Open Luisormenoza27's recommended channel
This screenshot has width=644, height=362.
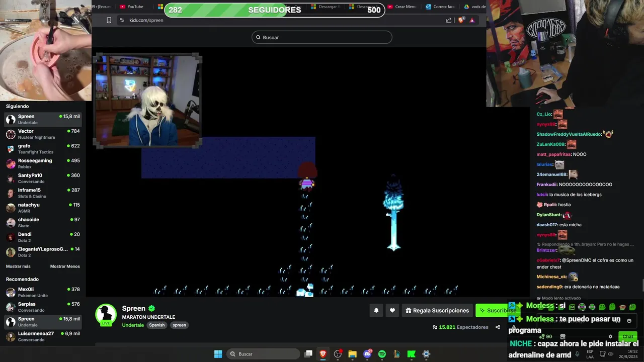pyautogui.click(x=43, y=336)
